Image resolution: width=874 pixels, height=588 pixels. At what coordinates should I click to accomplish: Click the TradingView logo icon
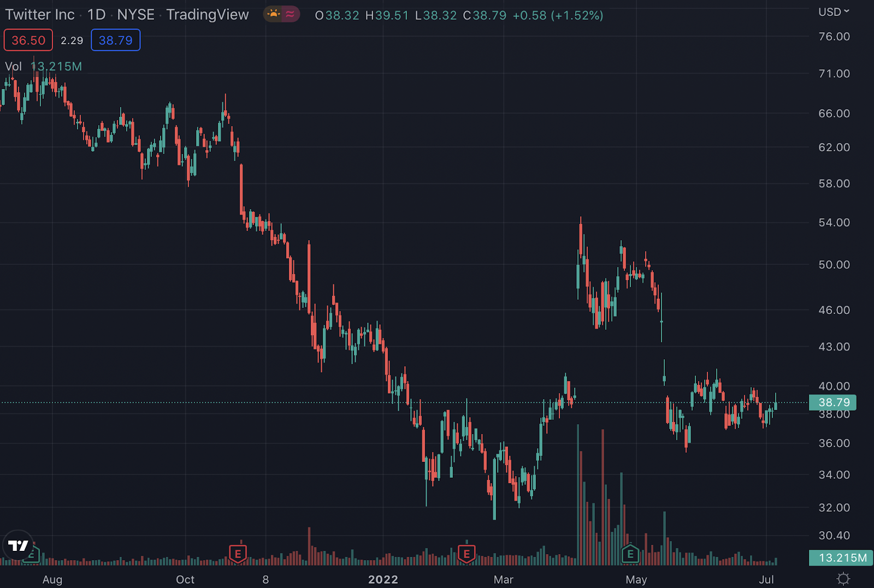18,545
